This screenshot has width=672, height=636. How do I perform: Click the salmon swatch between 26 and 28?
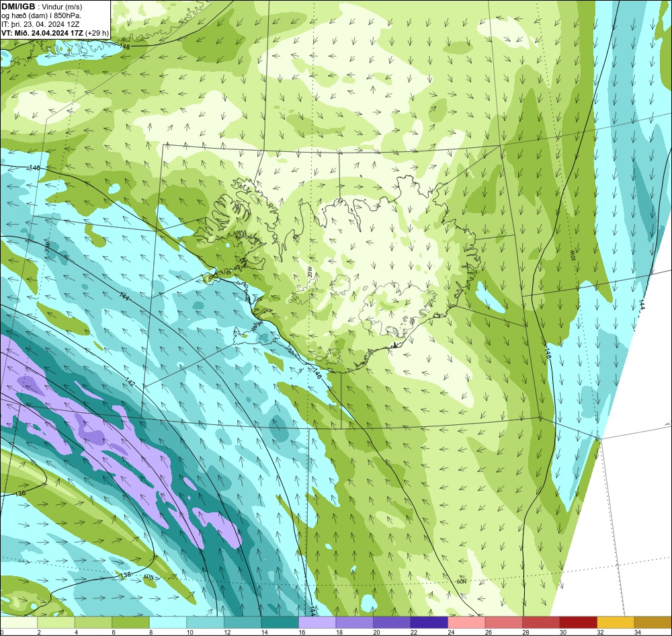pos(503,623)
